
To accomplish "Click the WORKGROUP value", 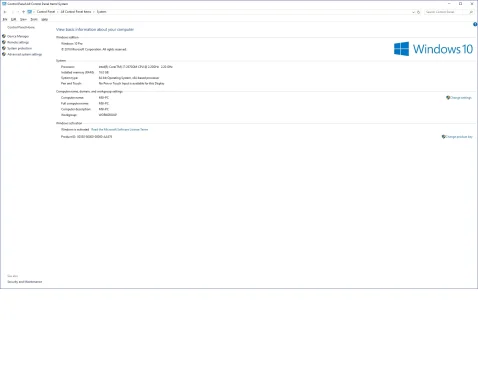I will (108, 115).
